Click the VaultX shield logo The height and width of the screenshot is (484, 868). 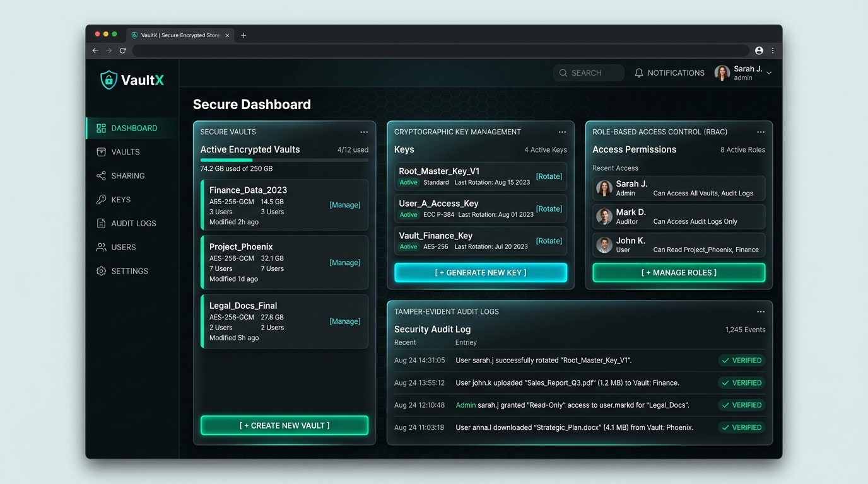108,80
